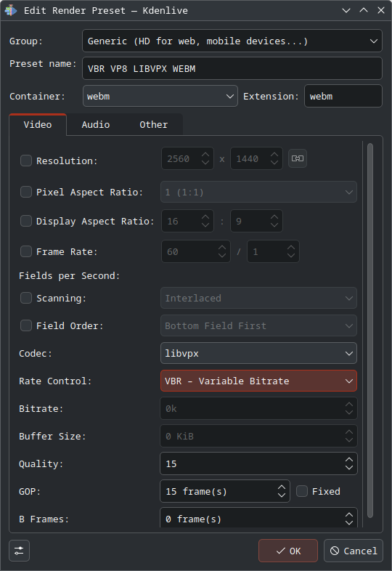Toggle the Display Aspect Ratio checkbox

26,221
